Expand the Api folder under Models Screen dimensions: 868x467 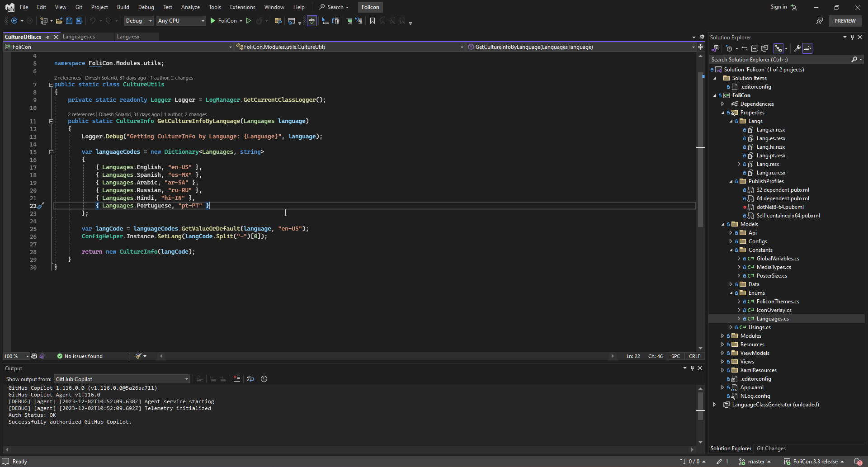(x=731, y=233)
